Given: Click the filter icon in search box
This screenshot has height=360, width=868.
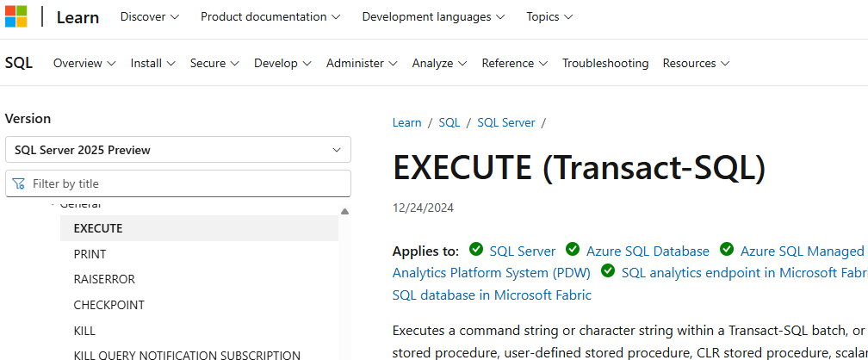Looking at the screenshot, I should [18, 184].
